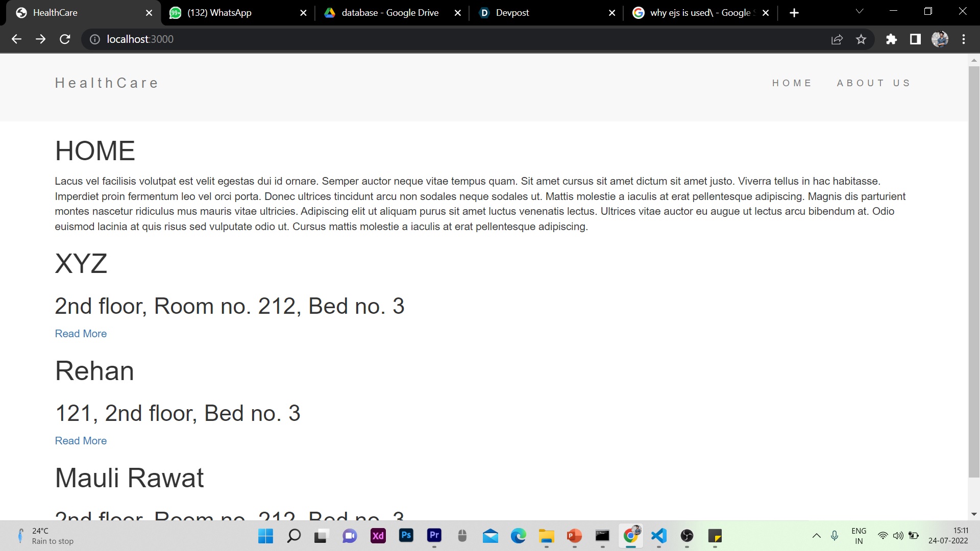Screen dimensions: 980x551
Task: Open Adobe XD from taskbar
Action: [378, 536]
